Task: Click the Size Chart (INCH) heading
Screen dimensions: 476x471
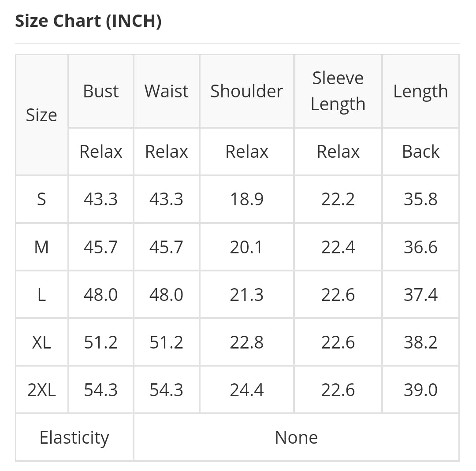Action: coord(88,21)
